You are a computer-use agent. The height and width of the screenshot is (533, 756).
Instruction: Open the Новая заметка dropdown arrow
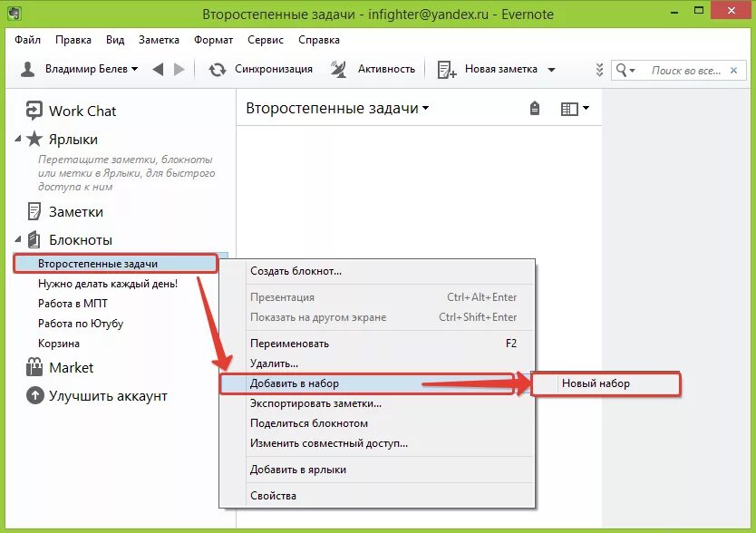551,70
